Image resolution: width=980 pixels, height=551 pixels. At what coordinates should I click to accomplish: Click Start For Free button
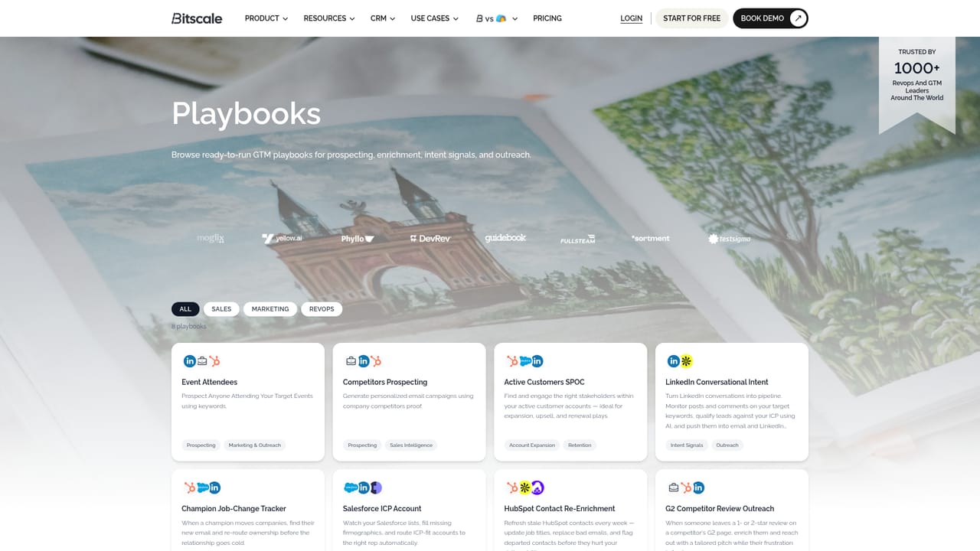pos(692,18)
